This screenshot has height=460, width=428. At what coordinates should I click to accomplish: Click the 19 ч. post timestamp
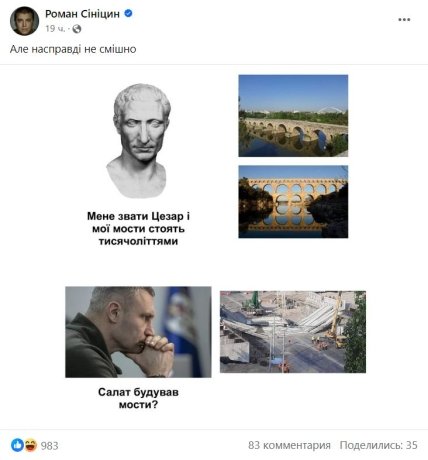(x=55, y=29)
